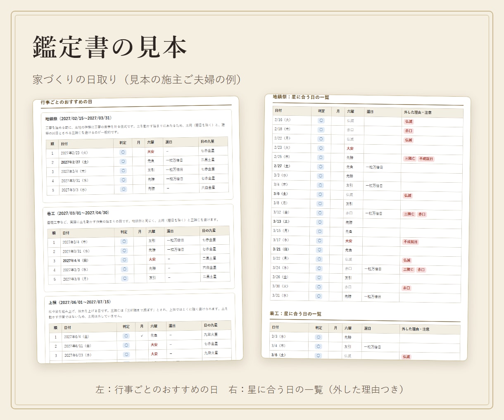Click the ○ mark for 2027年6/11(金)
The width and height of the screenshot is (504, 420).
pyautogui.click(x=126, y=345)
